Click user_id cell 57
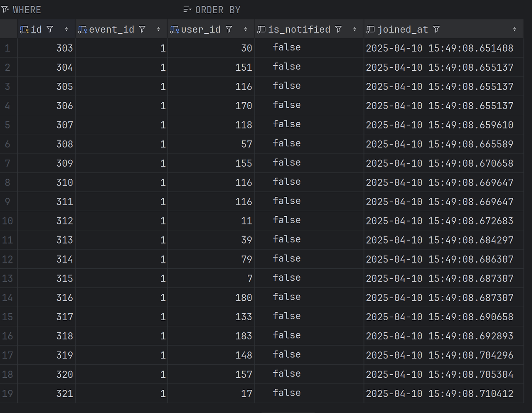This screenshot has width=532, height=413. [211, 144]
